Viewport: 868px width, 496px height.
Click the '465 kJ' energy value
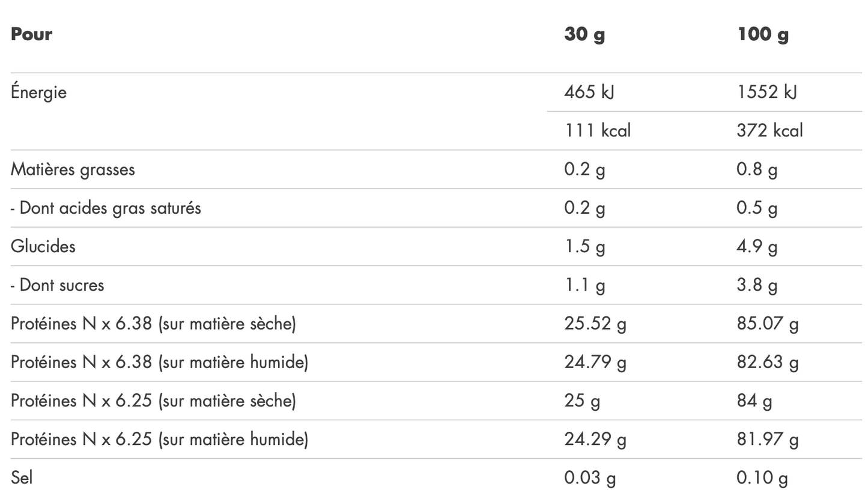tap(589, 92)
